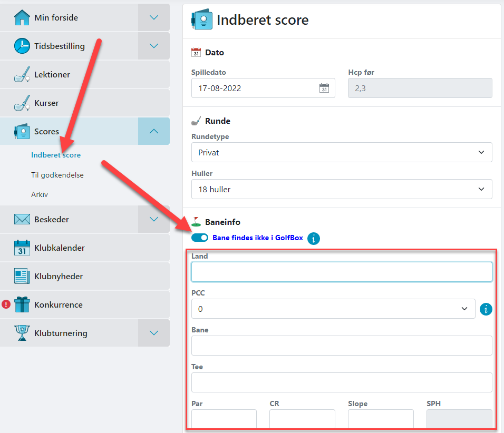Click the Dato calendar icon

pyautogui.click(x=196, y=52)
